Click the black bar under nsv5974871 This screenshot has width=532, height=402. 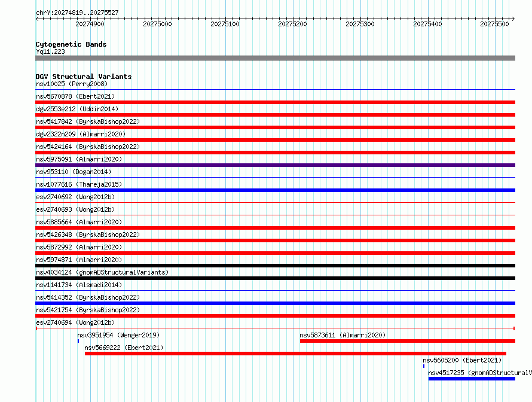click(x=275, y=266)
